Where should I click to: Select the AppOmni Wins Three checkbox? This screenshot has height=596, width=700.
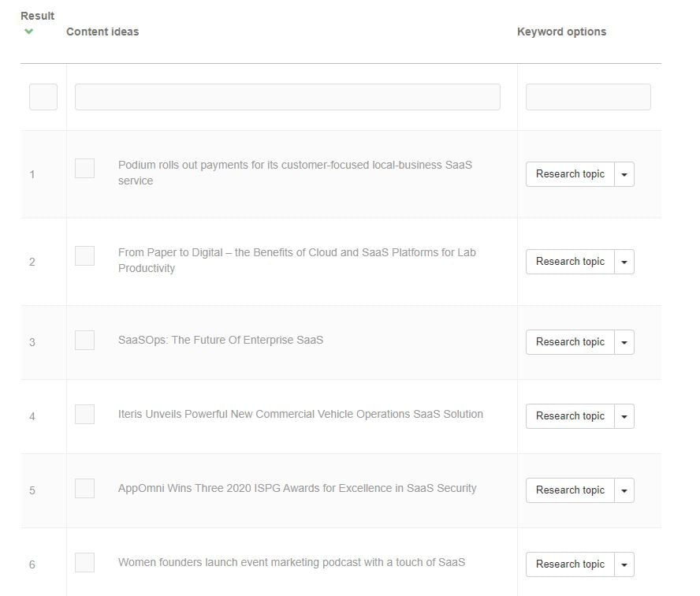tap(85, 489)
